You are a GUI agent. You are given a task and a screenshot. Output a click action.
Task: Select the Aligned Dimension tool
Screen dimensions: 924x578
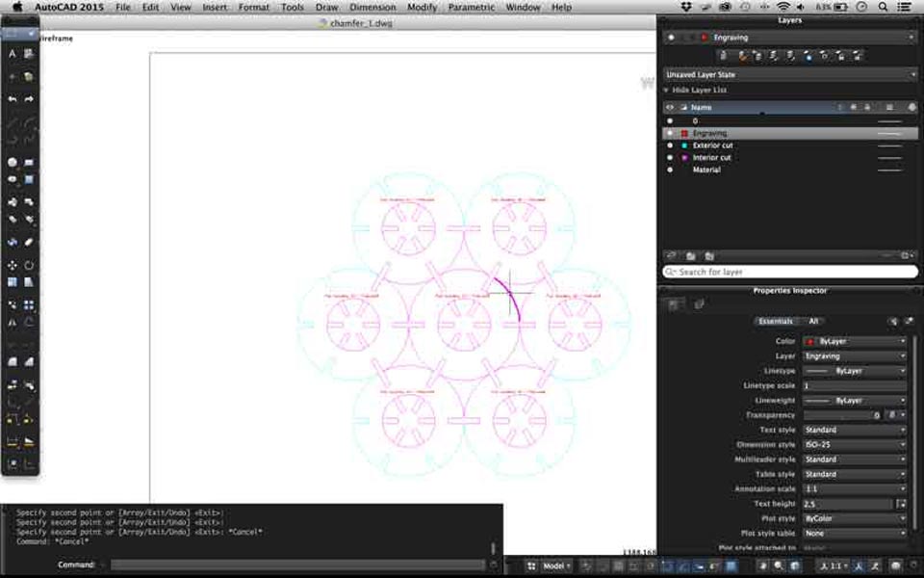pos(29,442)
